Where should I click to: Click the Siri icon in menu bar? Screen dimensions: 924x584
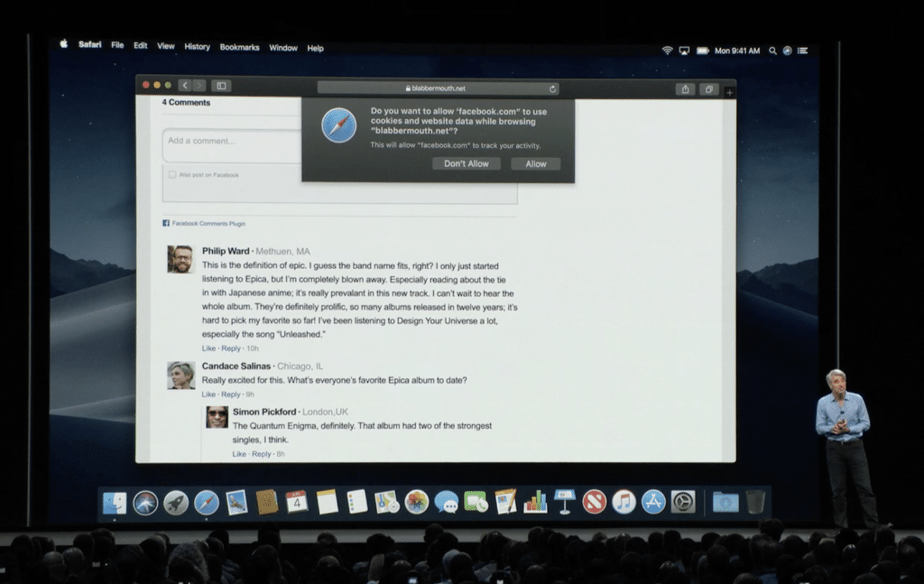[x=787, y=51]
